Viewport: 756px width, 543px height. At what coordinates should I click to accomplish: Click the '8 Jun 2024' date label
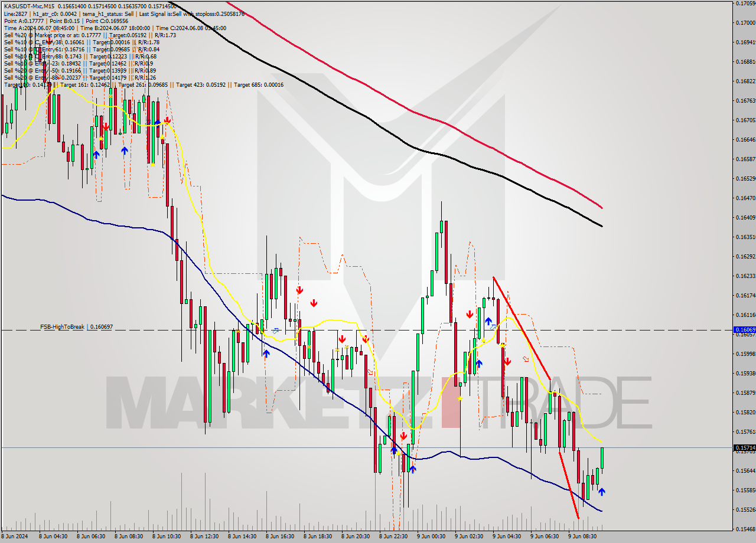[15, 537]
